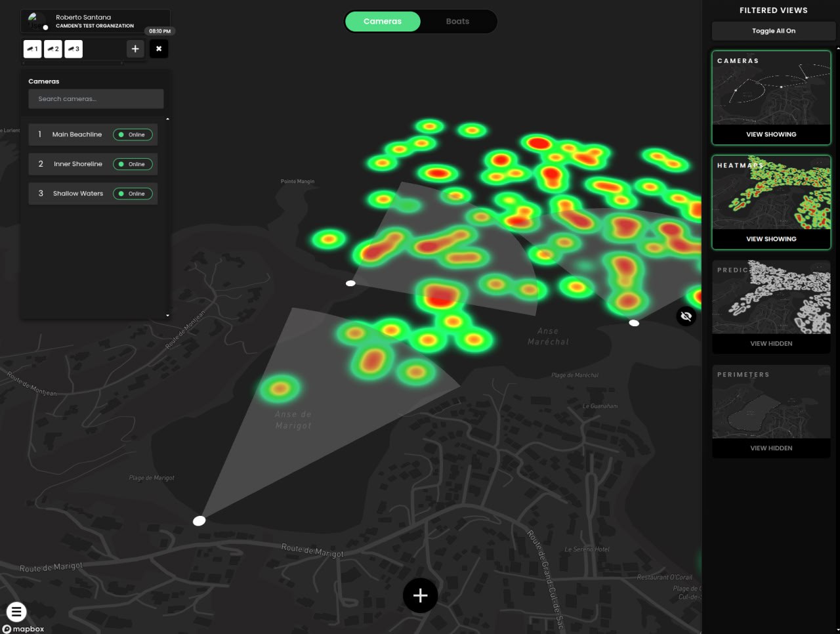Viewport: 840px width, 634px height.
Task: Enable the Predictions hidden view card
Action: click(x=771, y=307)
